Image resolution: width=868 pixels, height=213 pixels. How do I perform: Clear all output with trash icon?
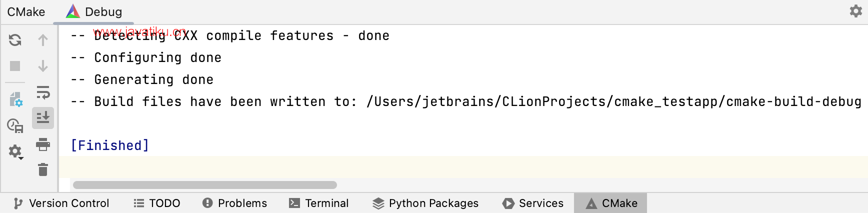[43, 169]
